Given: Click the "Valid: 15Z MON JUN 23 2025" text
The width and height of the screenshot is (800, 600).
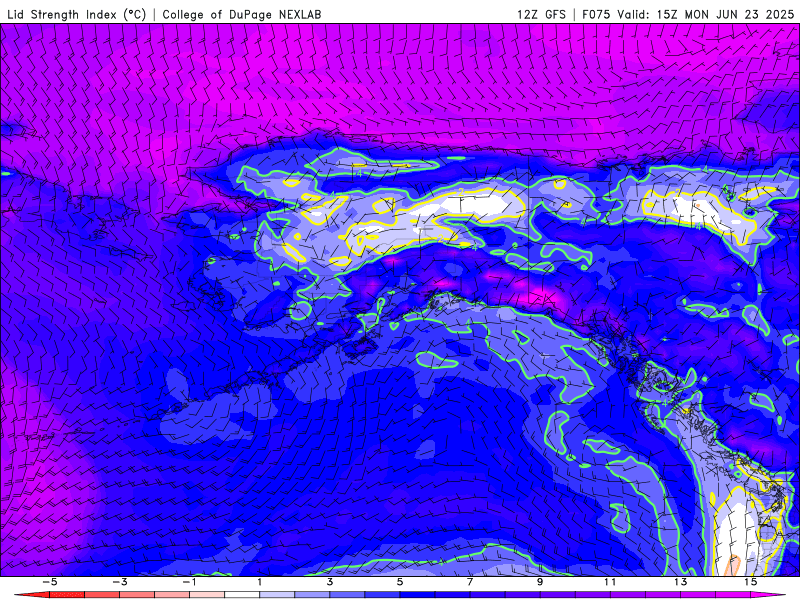Looking at the screenshot, I should coord(706,14).
